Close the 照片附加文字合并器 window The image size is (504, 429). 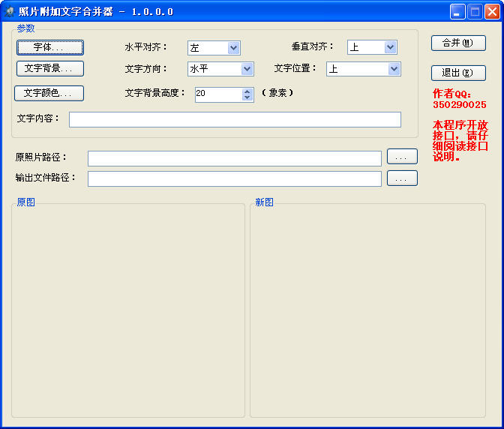pyautogui.click(x=493, y=12)
